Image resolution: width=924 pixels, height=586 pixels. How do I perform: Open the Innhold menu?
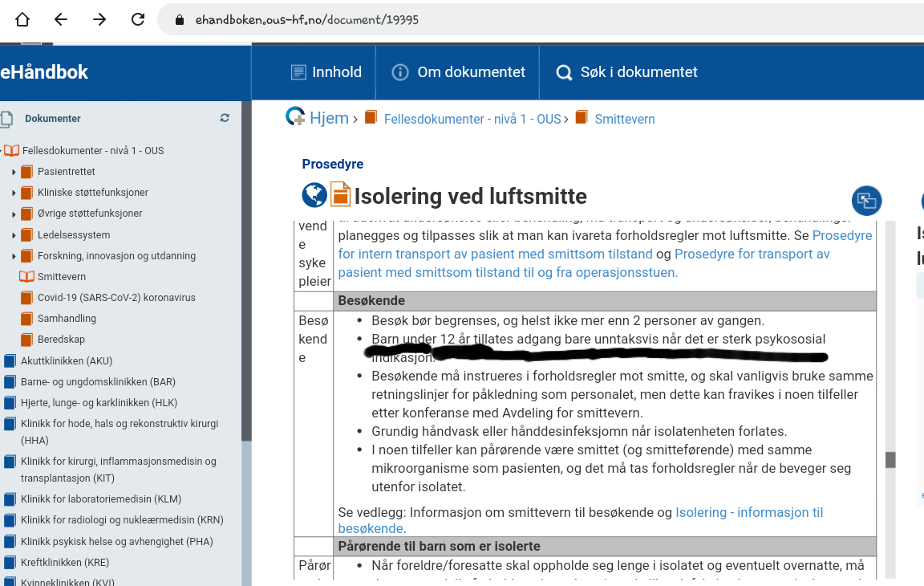326,72
